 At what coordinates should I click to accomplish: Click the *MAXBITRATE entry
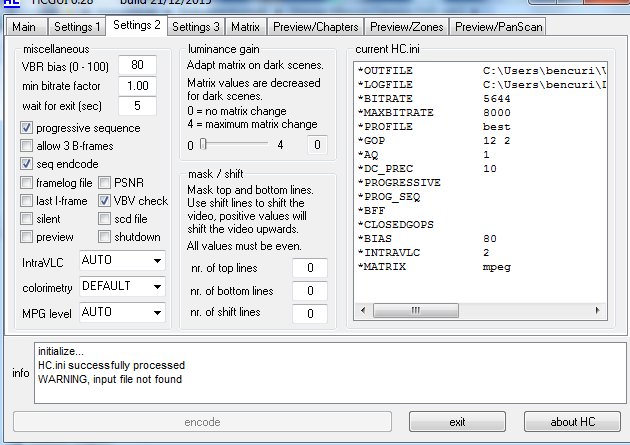click(434, 113)
